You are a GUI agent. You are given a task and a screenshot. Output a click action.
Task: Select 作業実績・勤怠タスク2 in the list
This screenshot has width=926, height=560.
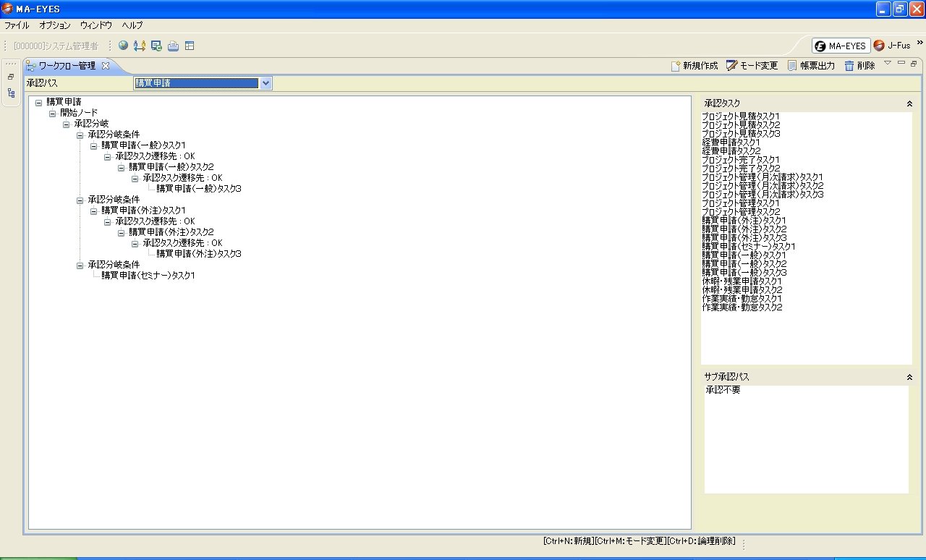tap(742, 307)
